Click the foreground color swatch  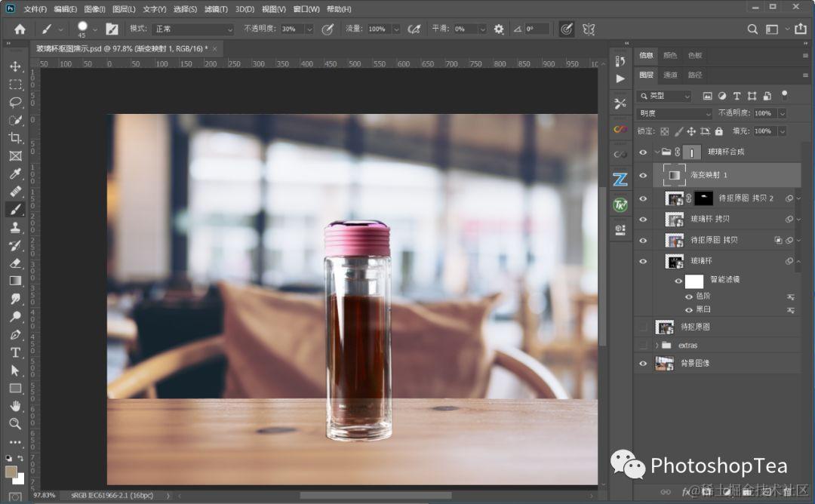(11, 472)
